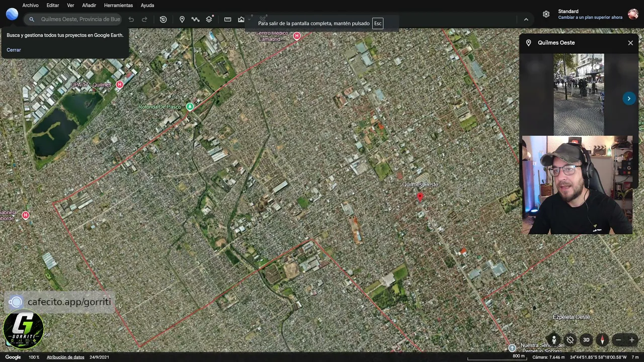Click the 'Standard' plan label

coord(568,11)
